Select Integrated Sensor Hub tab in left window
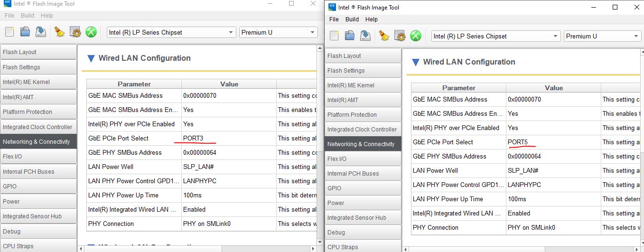The width and height of the screenshot is (644, 252). pyautogui.click(x=38, y=216)
